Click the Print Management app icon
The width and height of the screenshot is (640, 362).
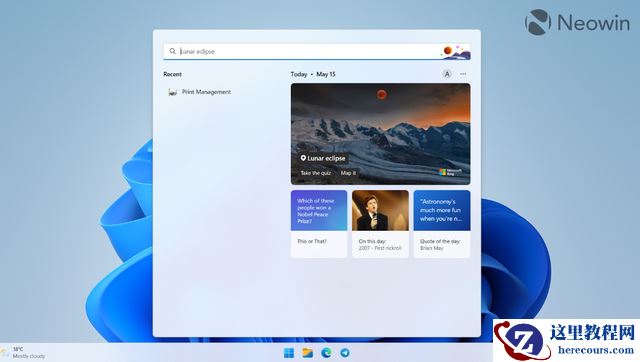click(173, 92)
